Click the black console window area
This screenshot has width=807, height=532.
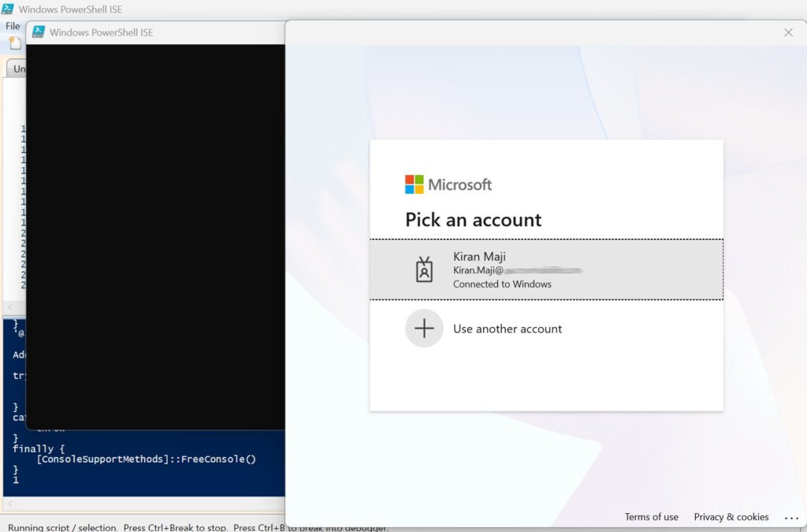pyautogui.click(x=155, y=236)
